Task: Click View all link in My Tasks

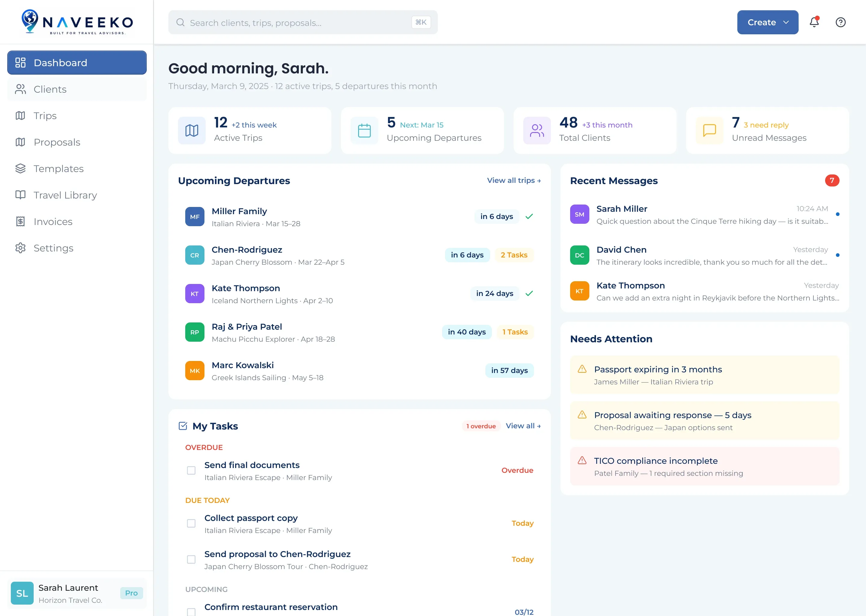Action: [x=523, y=426]
